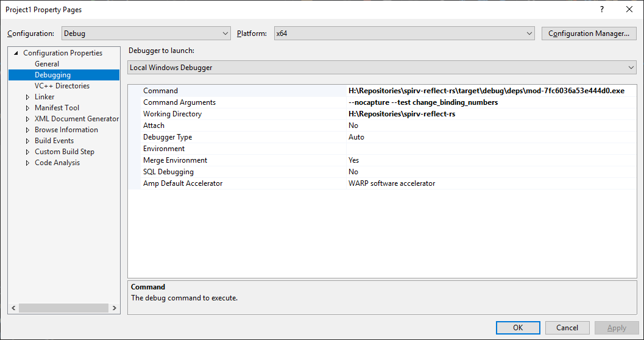
Task: Collapse the Configuration Properties tree node
Action: click(16, 53)
